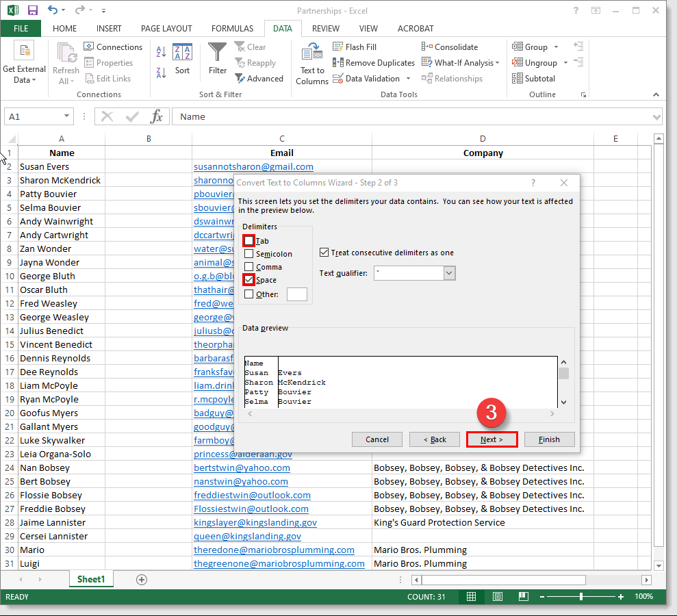677x616 pixels.
Task: Cancel the Text to Columns wizard
Action: pos(377,439)
